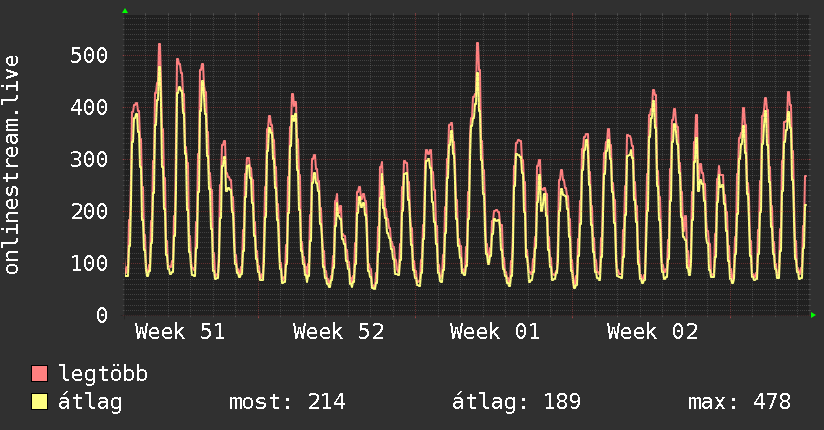Click the yellow átlag legend swatch

[40, 402]
